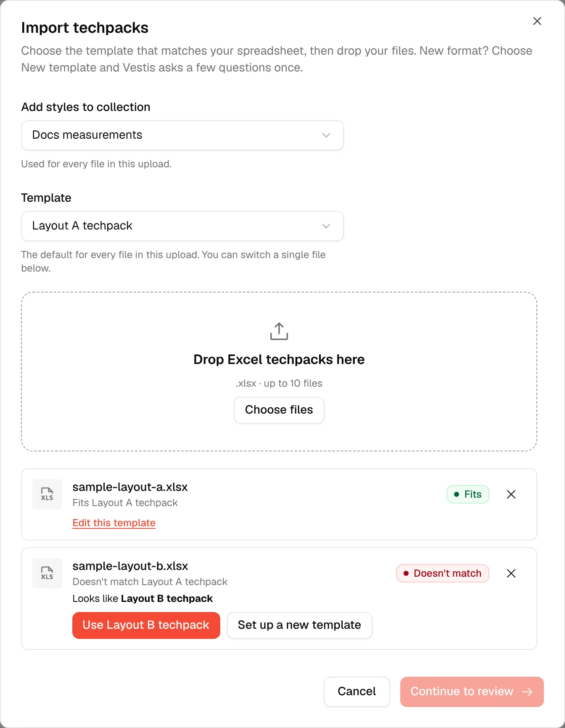
Task: Select the sample-layout-a.xlsx file name
Action: (x=130, y=487)
